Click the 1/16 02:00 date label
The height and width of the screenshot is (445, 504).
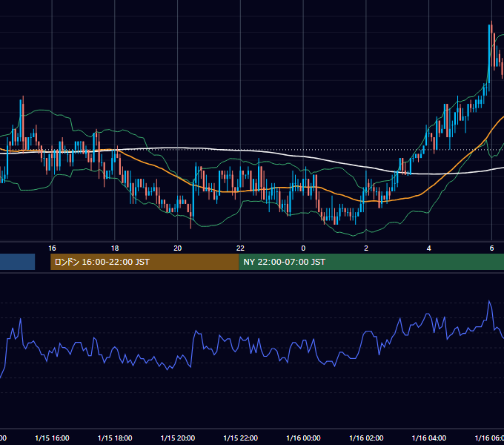click(366, 438)
